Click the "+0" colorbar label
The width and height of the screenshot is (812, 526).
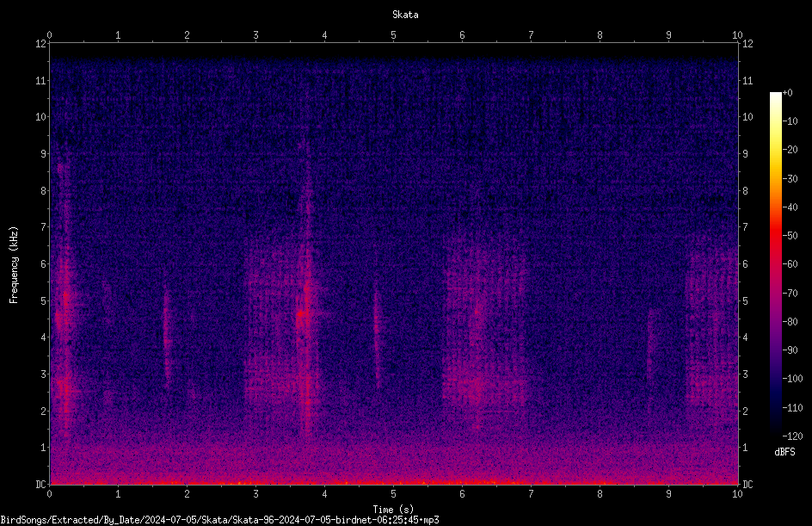click(x=787, y=93)
